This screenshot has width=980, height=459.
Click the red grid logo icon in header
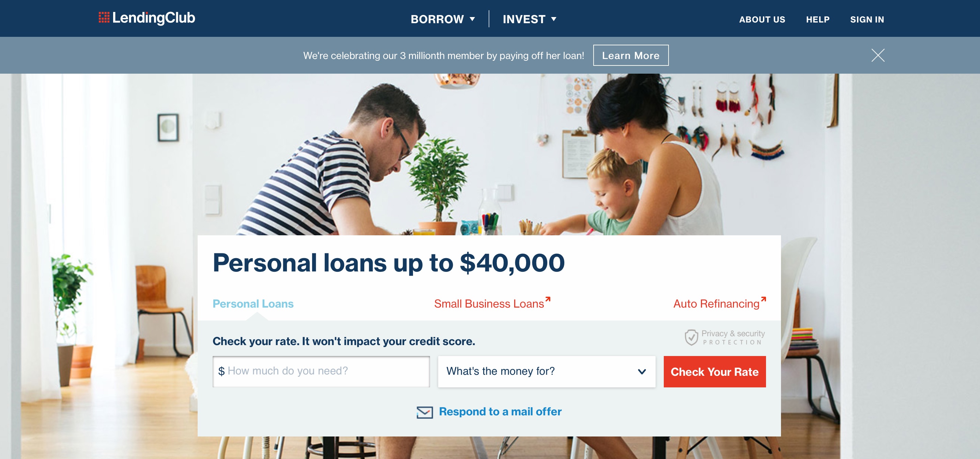tap(102, 17)
